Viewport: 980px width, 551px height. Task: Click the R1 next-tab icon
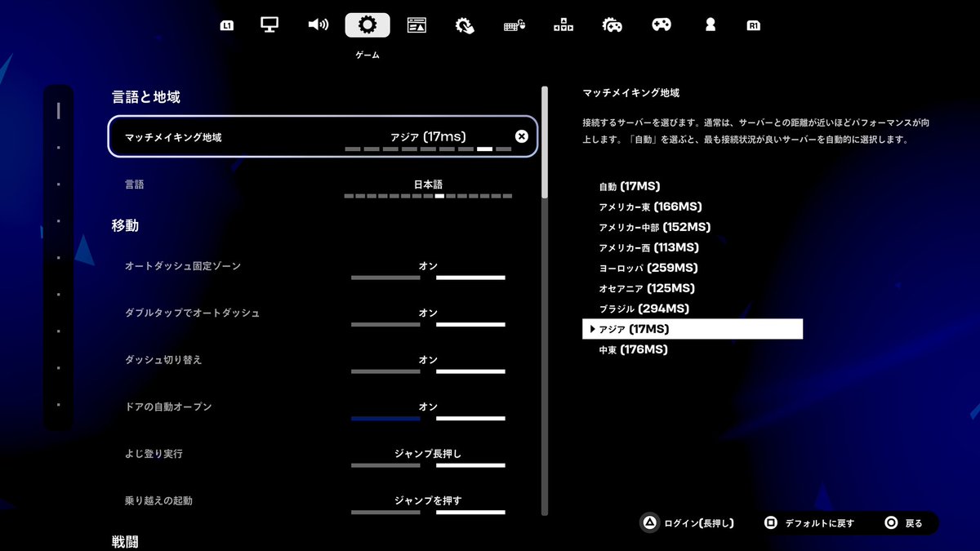tap(753, 26)
